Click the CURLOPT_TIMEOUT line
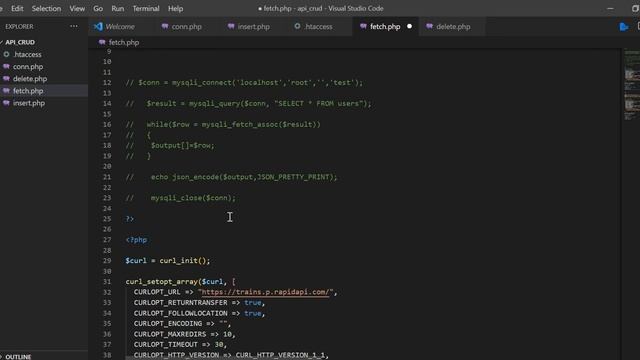640x360 pixels. pyautogui.click(x=180, y=344)
